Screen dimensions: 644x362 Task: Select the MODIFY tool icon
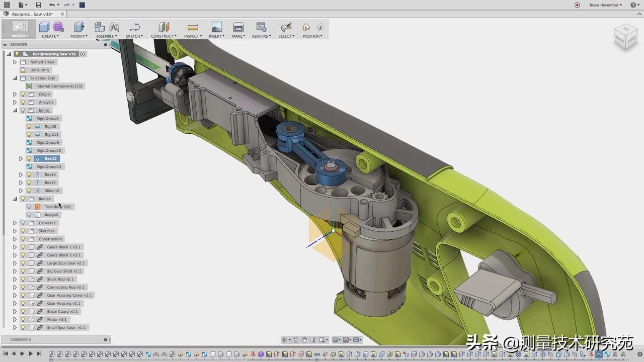point(78,28)
